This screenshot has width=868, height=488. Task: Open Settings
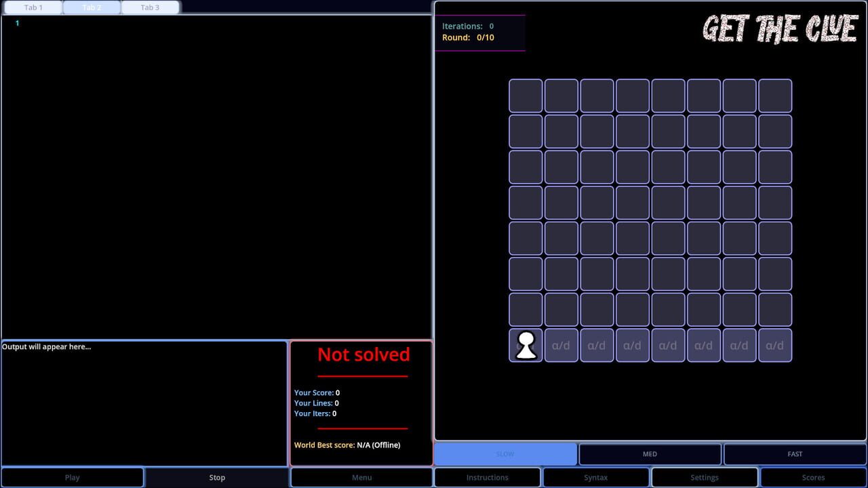point(704,477)
